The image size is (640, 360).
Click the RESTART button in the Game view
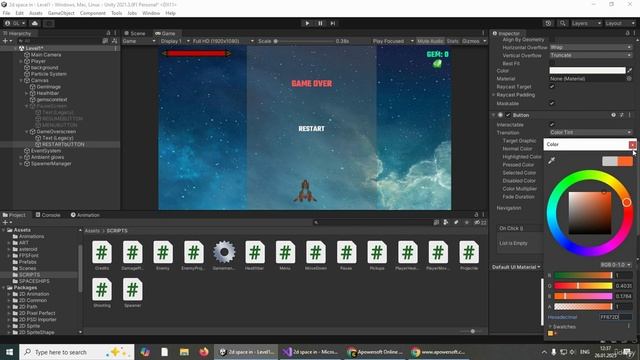click(x=311, y=129)
